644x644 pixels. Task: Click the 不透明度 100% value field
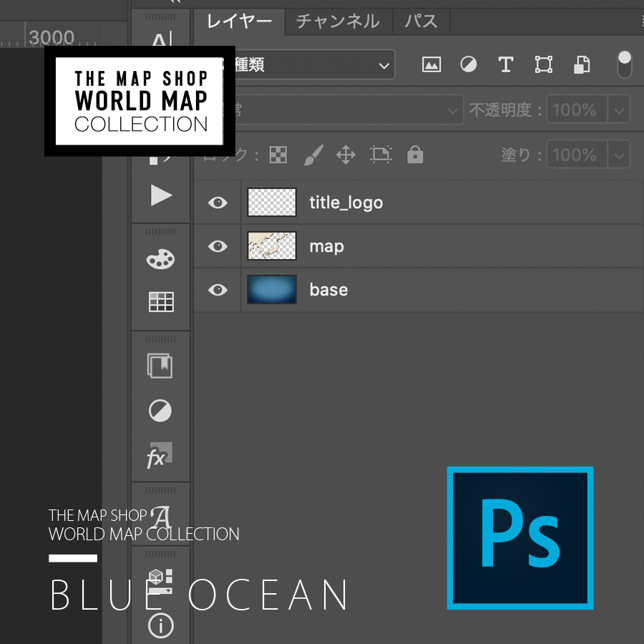click(577, 109)
